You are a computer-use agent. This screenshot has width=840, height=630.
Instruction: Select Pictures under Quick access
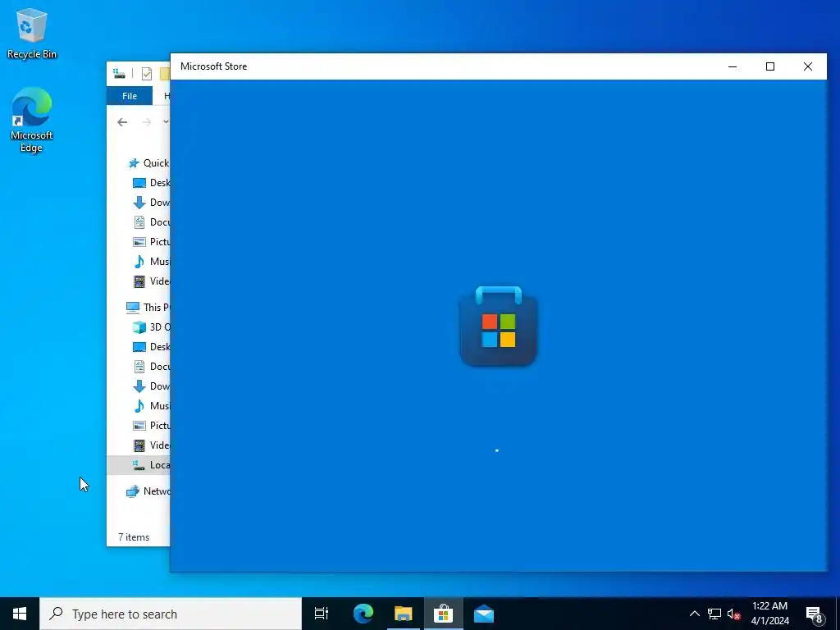tap(151, 242)
